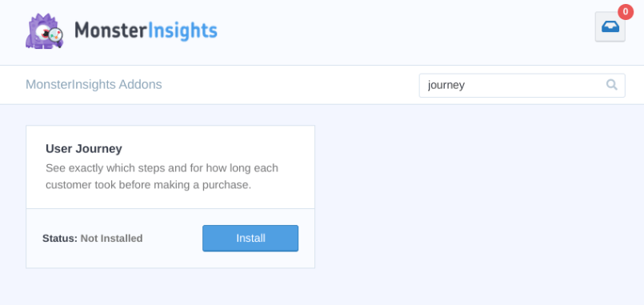Click the User Journey description text
This screenshot has width=644, height=305.
[162, 176]
